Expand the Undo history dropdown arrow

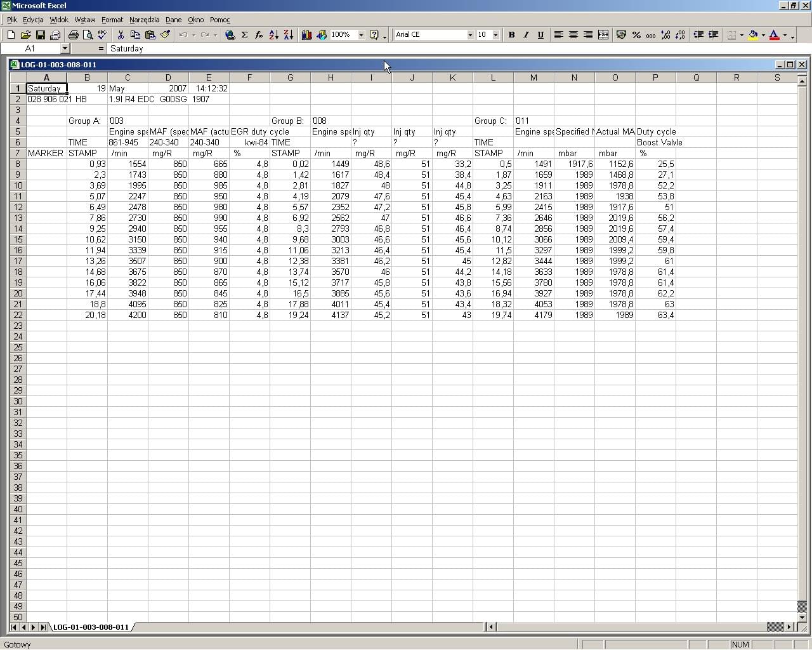(193, 35)
